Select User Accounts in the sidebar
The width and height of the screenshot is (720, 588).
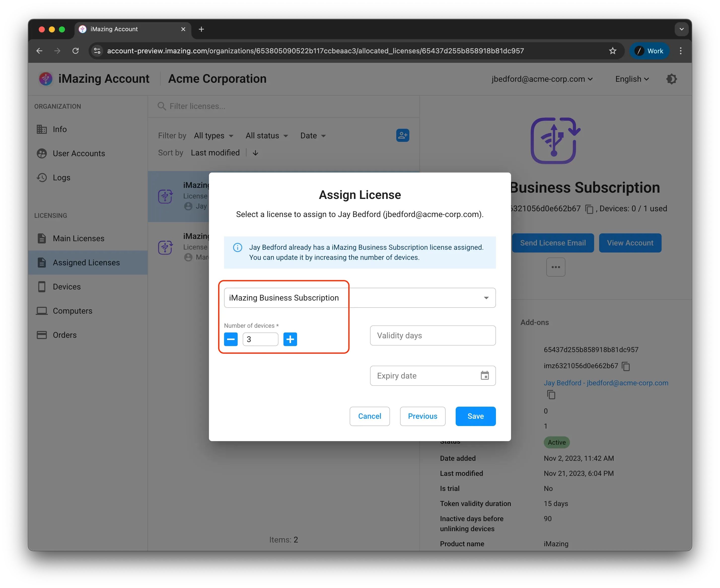coord(79,153)
